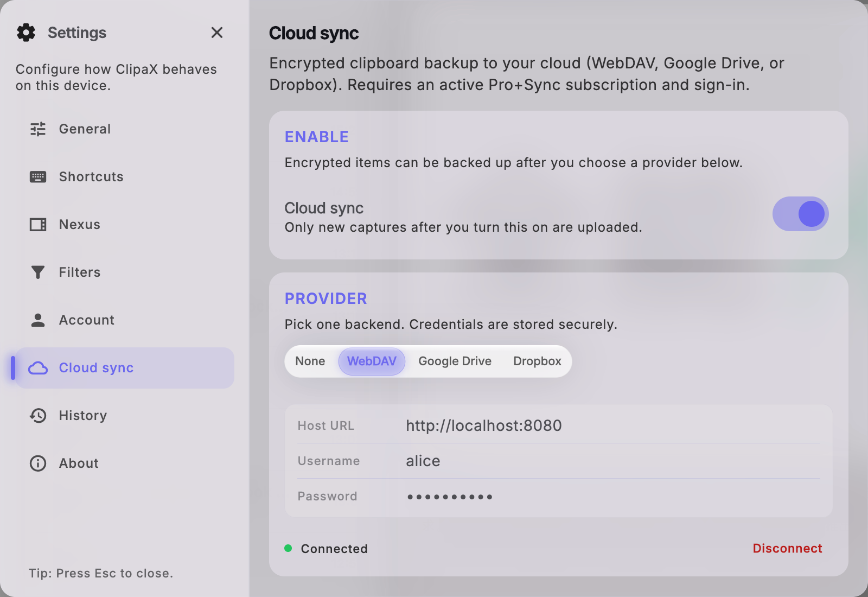Turn off the Cloud sync toggle
Image resolution: width=868 pixels, height=597 pixels.
coord(801,214)
